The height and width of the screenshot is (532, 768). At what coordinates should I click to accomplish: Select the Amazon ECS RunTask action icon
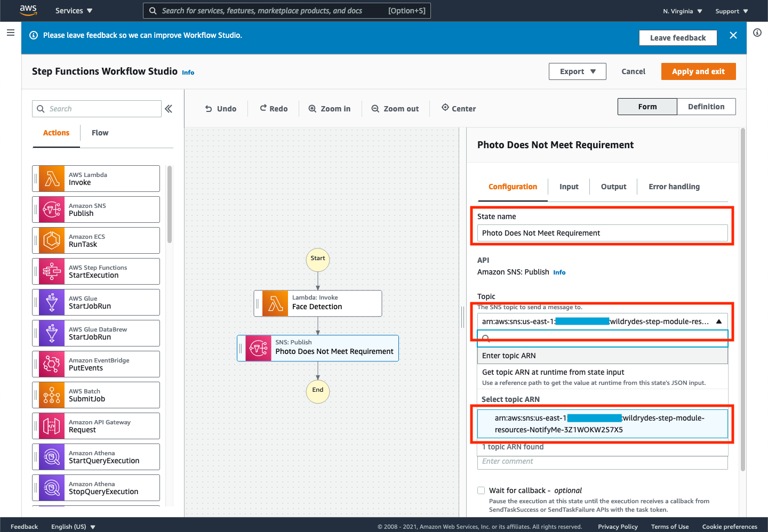pyautogui.click(x=52, y=240)
